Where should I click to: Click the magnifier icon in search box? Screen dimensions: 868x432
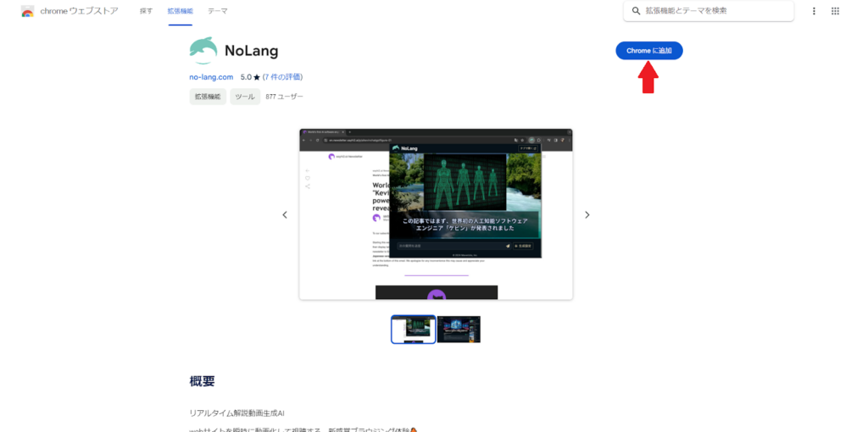point(636,11)
